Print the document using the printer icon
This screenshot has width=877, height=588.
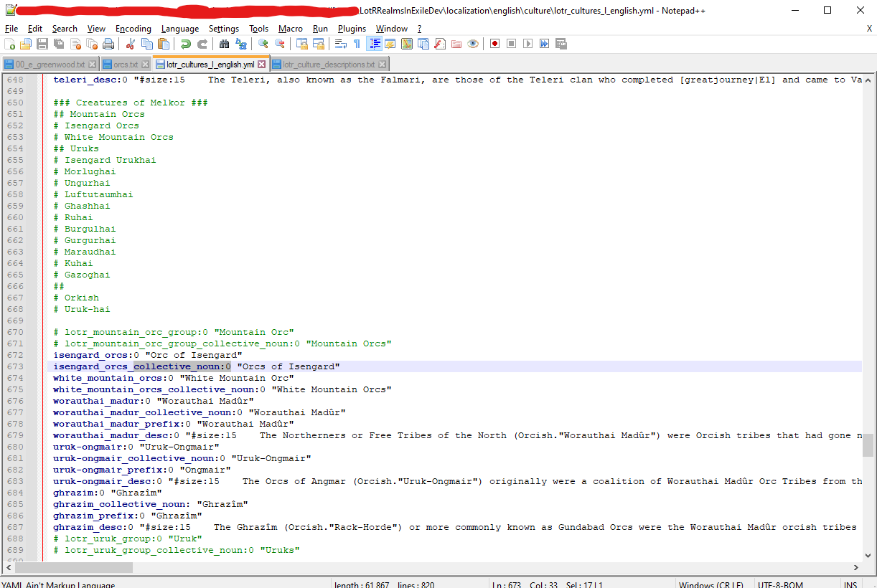(108, 44)
